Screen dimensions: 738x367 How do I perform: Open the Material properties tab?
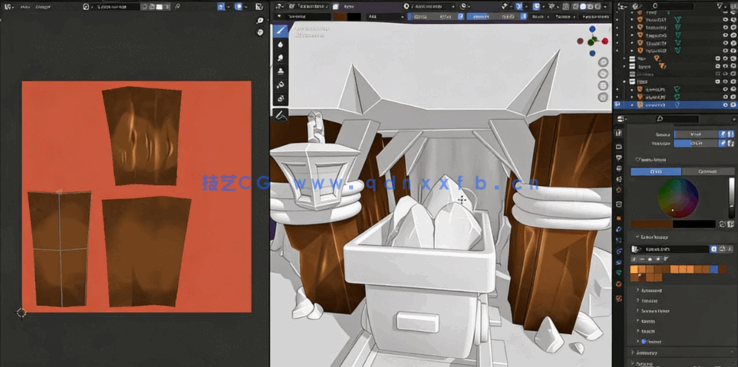pyautogui.click(x=619, y=284)
